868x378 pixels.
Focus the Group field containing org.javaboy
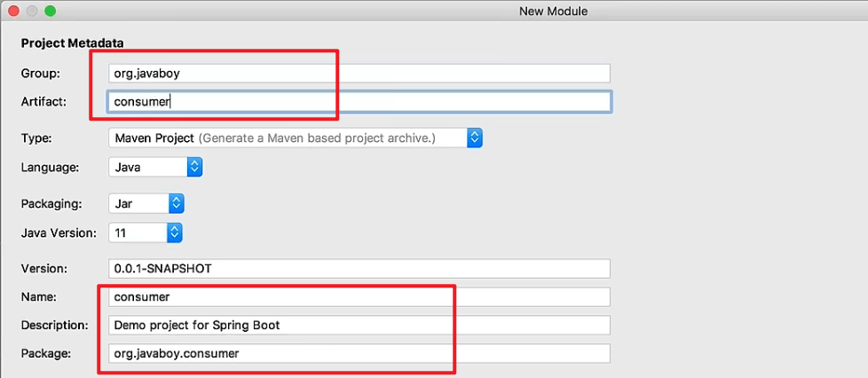click(359, 73)
